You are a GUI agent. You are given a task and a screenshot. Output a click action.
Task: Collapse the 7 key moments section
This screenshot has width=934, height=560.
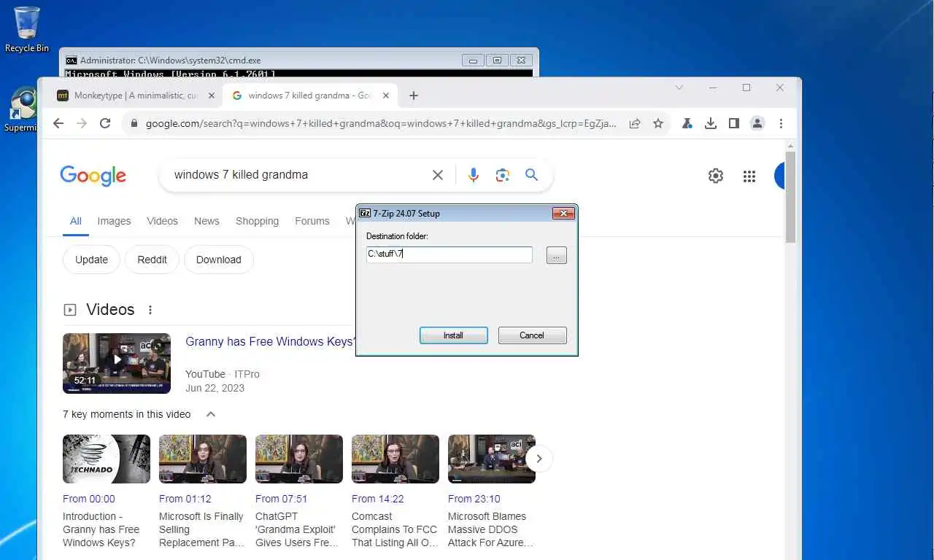click(x=211, y=414)
